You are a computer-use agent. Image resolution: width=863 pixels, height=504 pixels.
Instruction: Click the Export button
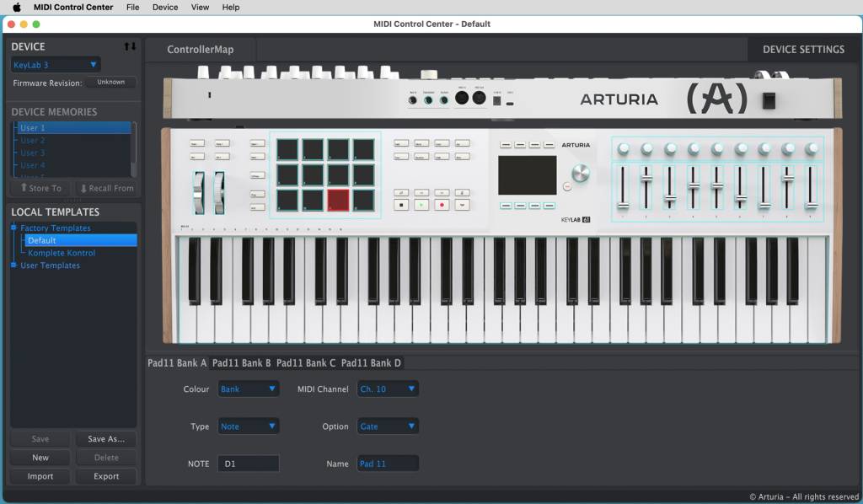(105, 476)
